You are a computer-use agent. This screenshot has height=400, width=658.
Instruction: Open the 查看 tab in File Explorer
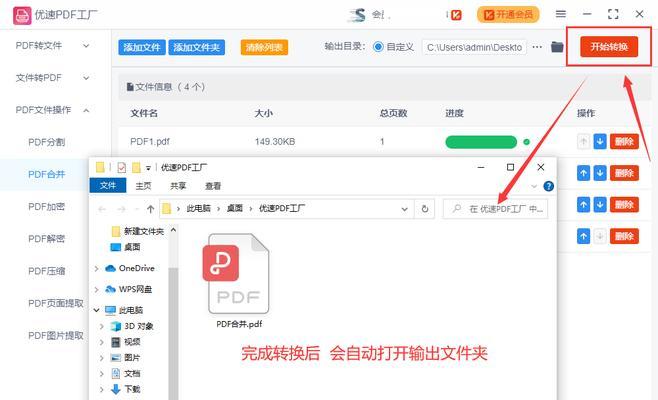(x=213, y=186)
